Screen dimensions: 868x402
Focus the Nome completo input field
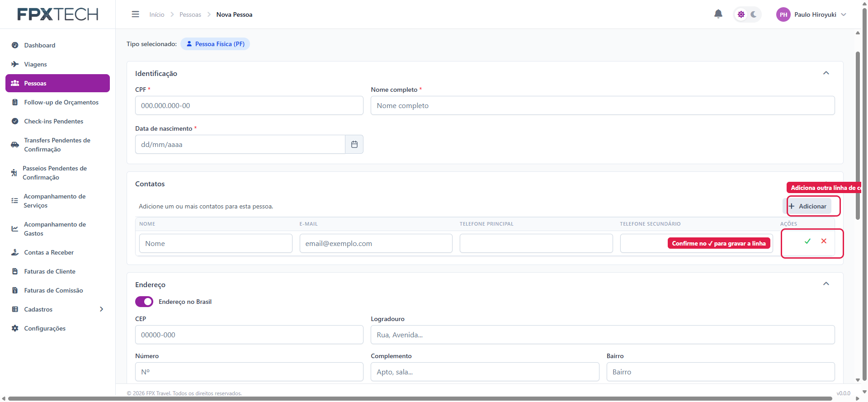pos(603,105)
